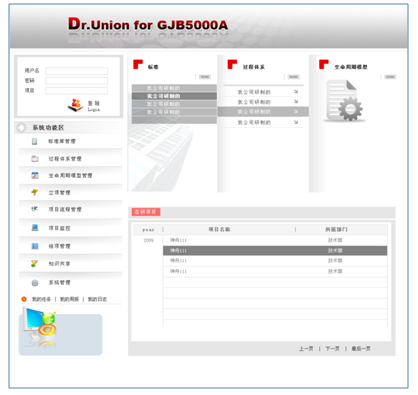Open the 结项管理 menu item
This screenshot has width=418, height=395.
(x=59, y=246)
